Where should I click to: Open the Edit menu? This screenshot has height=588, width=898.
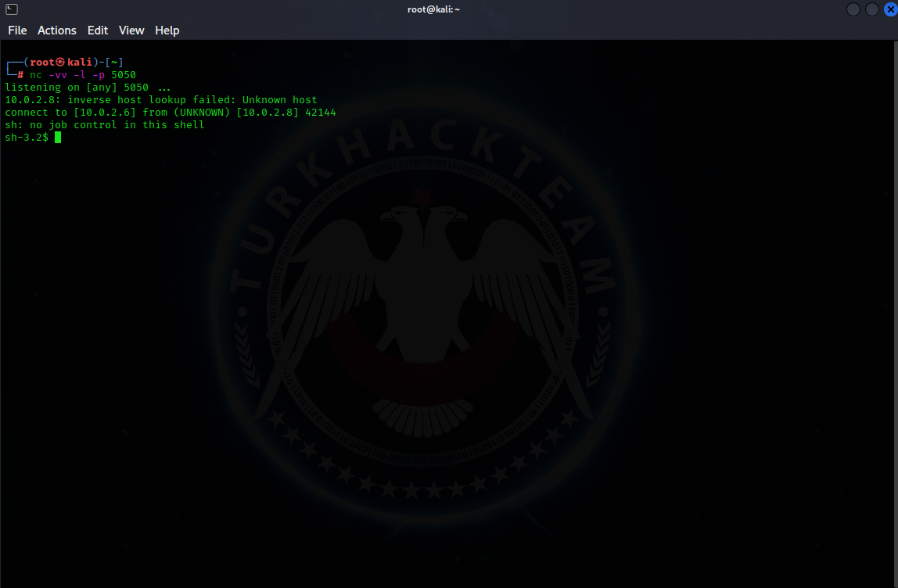pyautogui.click(x=97, y=30)
